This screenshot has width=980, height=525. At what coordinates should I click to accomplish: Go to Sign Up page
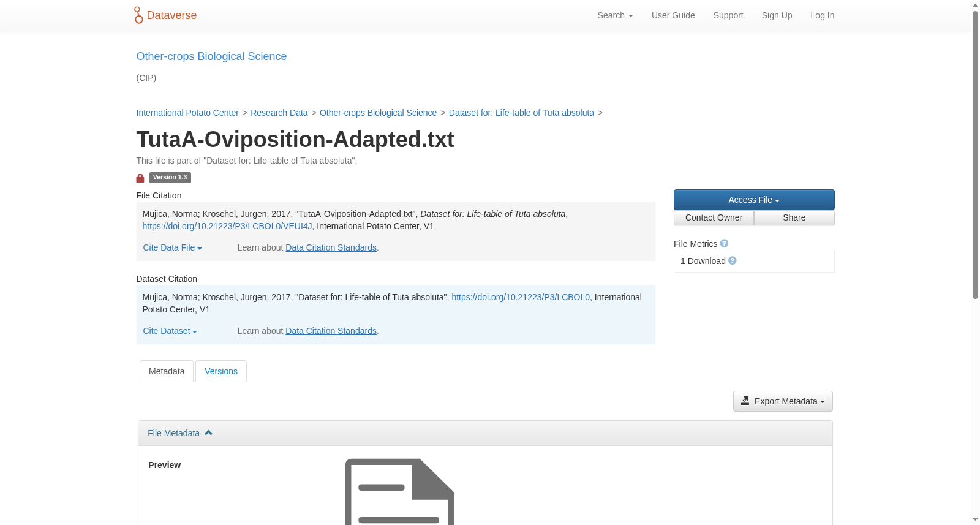pyautogui.click(x=777, y=15)
